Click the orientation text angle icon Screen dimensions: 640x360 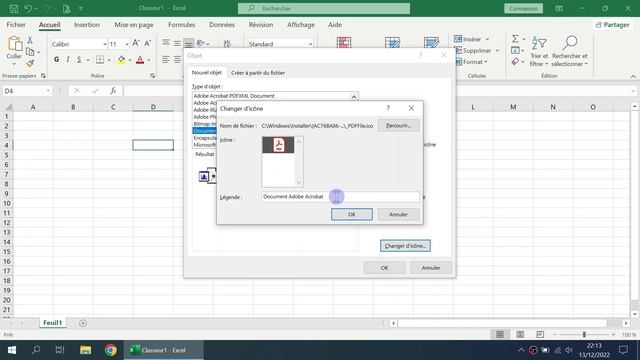coord(201,43)
